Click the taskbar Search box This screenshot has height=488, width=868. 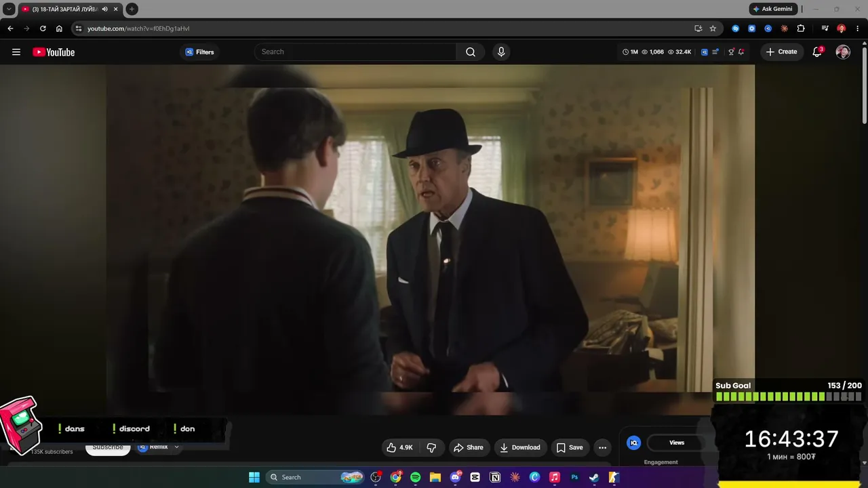(x=315, y=477)
